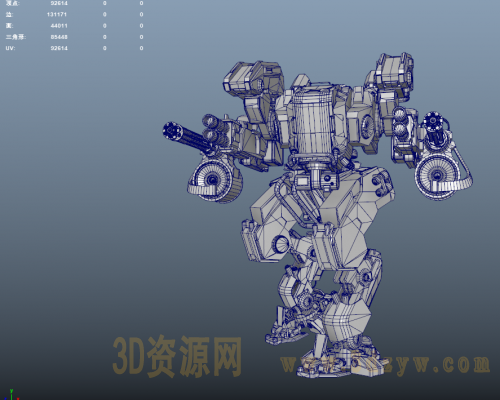Select the left gatling gun barrel on the mech
This screenshot has width=500, height=400.
(187, 137)
